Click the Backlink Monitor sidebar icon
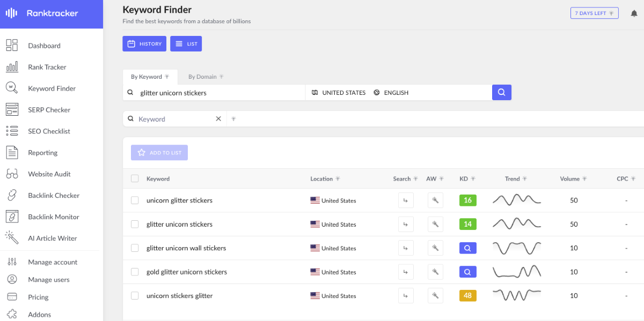Screen dimensions: 644x321 point(12,217)
